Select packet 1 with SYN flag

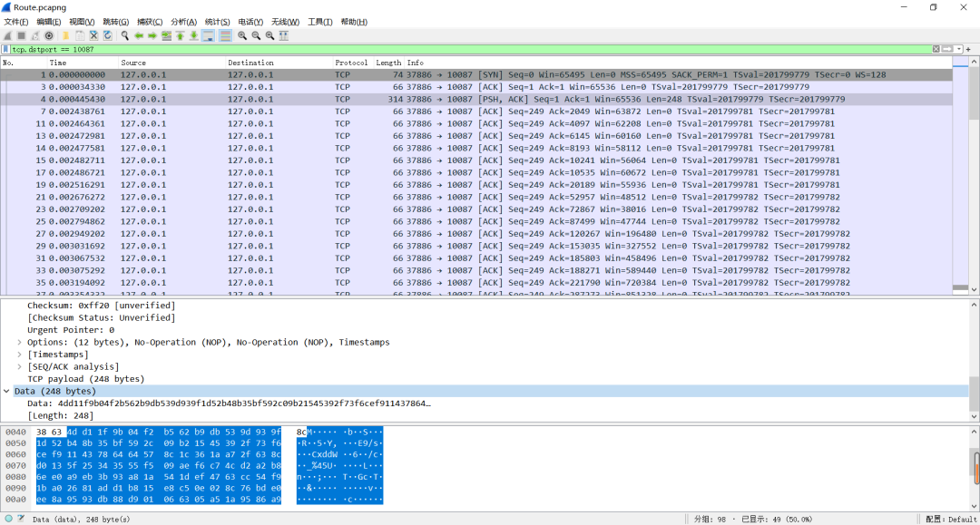coord(476,74)
